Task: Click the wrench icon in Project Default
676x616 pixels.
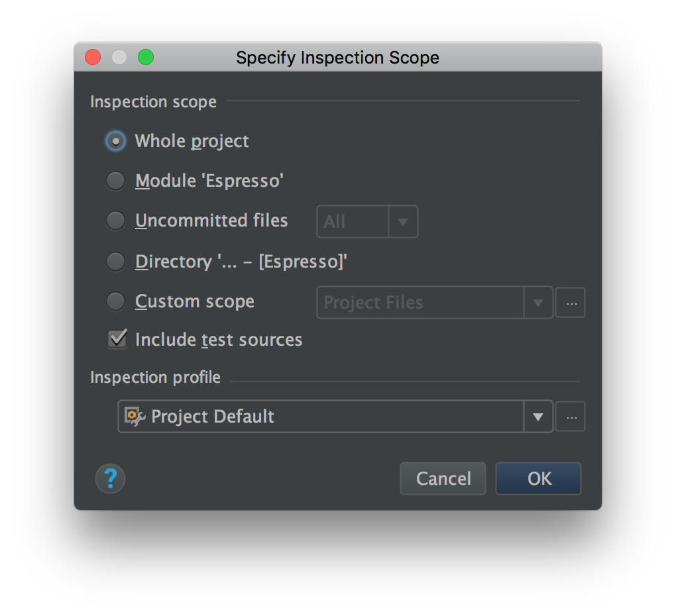Action: pyautogui.click(x=135, y=417)
